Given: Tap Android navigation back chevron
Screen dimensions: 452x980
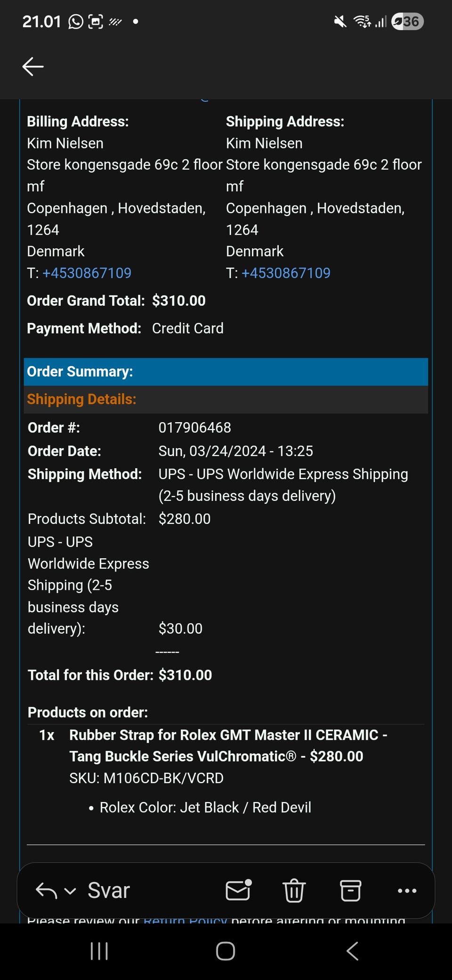Looking at the screenshot, I should coord(352,951).
